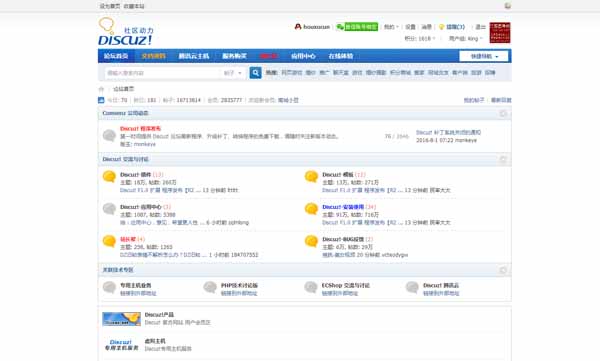Click the green WeChat account binding button
600x361 pixels.
click(357, 27)
